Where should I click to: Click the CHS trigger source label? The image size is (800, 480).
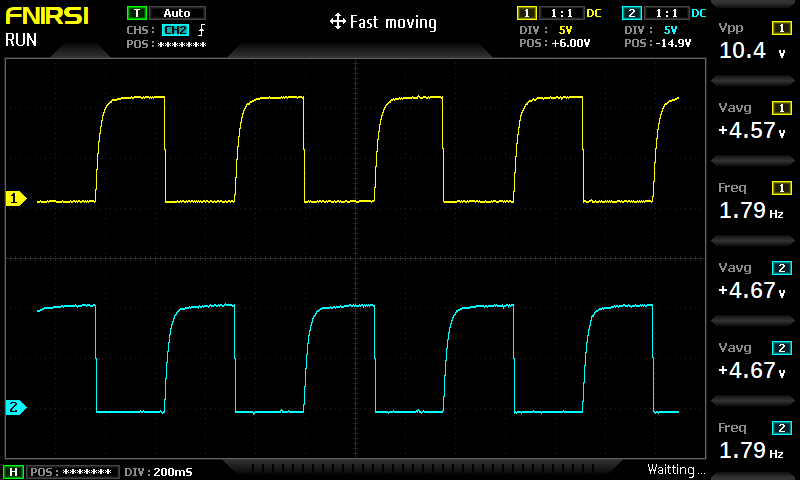click(x=140, y=31)
